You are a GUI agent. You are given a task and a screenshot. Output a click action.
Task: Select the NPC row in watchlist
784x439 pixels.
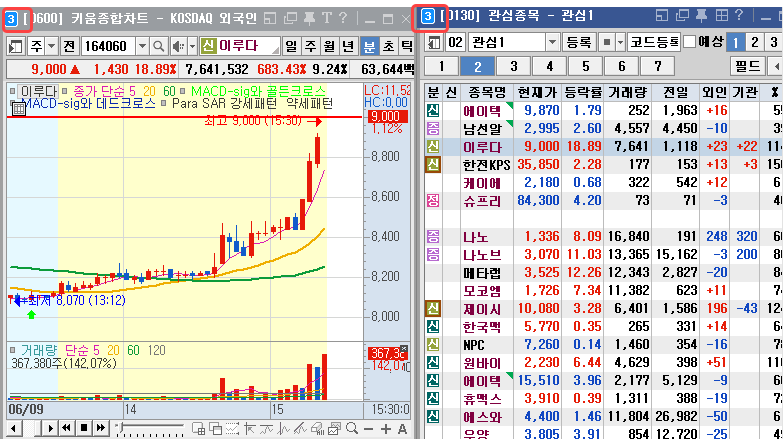(x=604, y=344)
